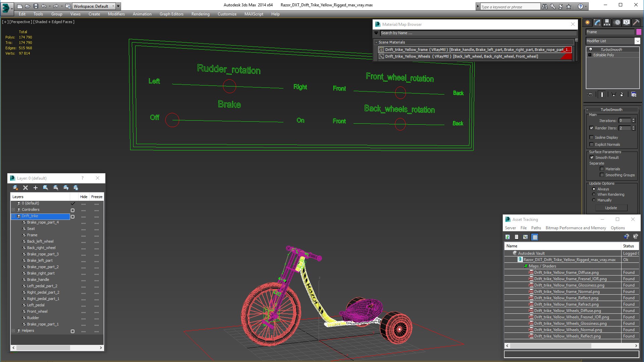Click the Open File folder icon
The width and height of the screenshot is (644, 362).
28,6
